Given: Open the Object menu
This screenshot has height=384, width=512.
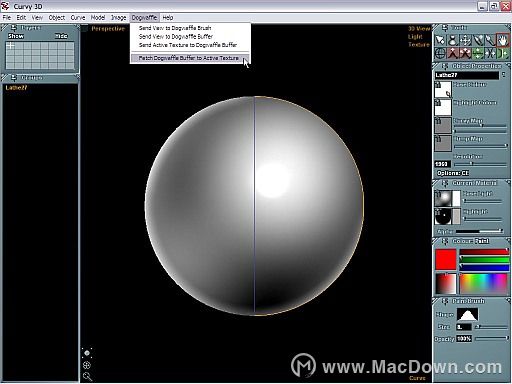Looking at the screenshot, I should (57, 18).
